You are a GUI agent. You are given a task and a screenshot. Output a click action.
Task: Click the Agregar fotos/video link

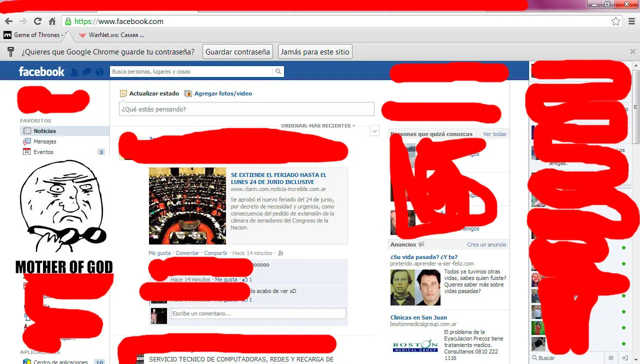coord(223,93)
